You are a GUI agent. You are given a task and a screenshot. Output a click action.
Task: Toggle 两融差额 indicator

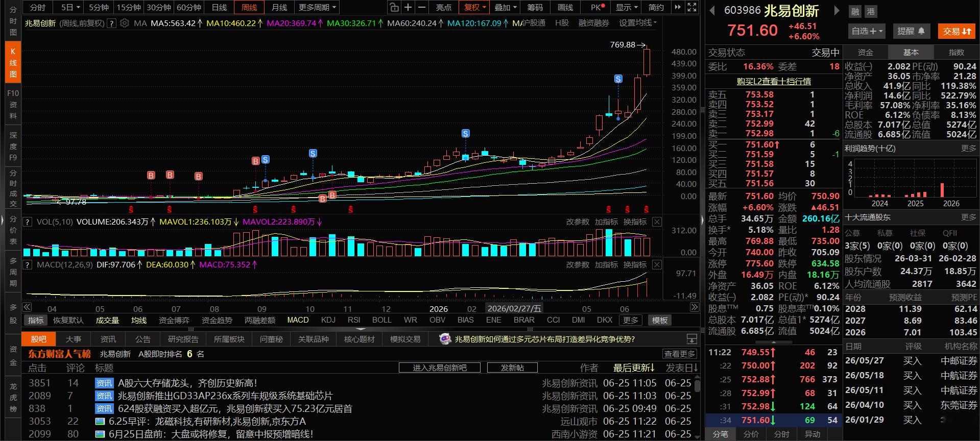(260, 320)
